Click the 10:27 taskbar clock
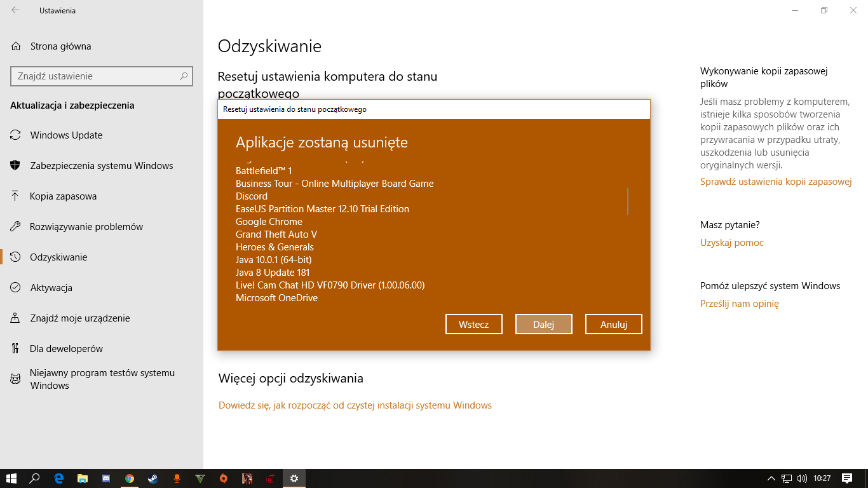The image size is (868, 488). tap(822, 478)
